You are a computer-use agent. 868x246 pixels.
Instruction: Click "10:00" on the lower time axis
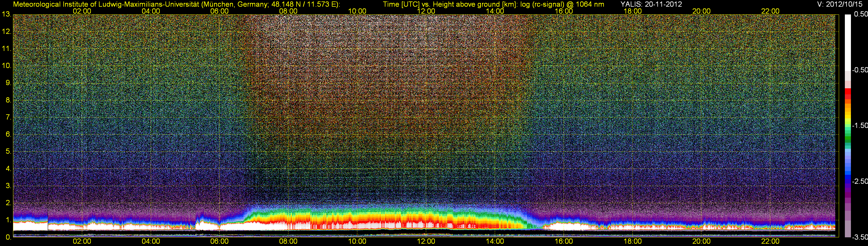point(357,241)
